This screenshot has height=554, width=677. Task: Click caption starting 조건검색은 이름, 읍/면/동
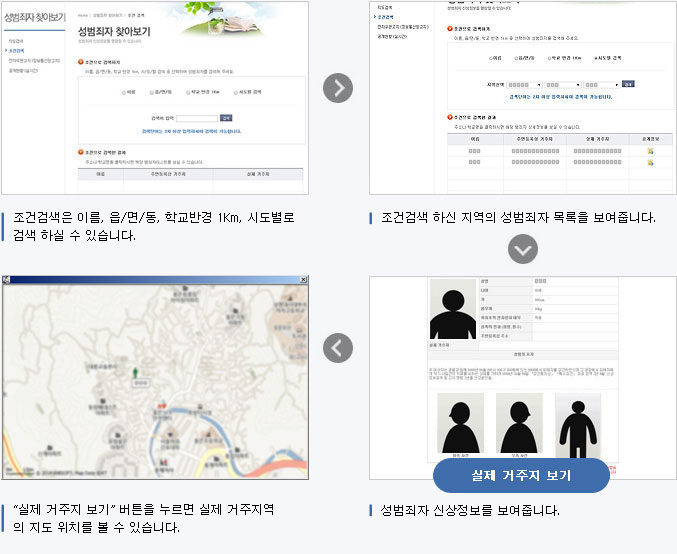pos(154,226)
